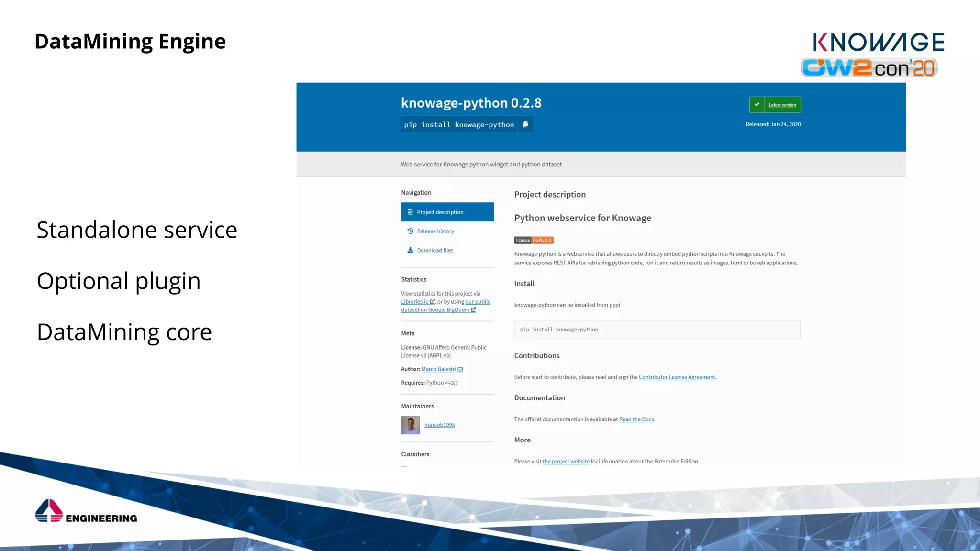Click the knowage-python 0.2.8 title

(x=471, y=103)
